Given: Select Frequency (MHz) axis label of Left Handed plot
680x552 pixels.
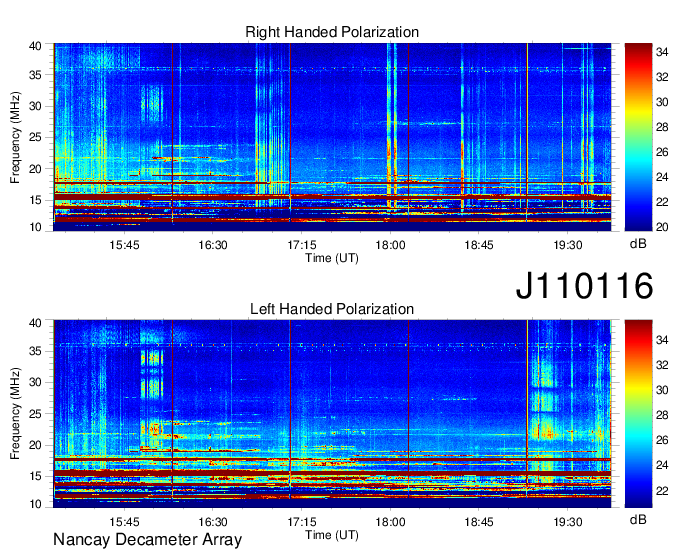Looking at the screenshot, I should coord(15,414).
